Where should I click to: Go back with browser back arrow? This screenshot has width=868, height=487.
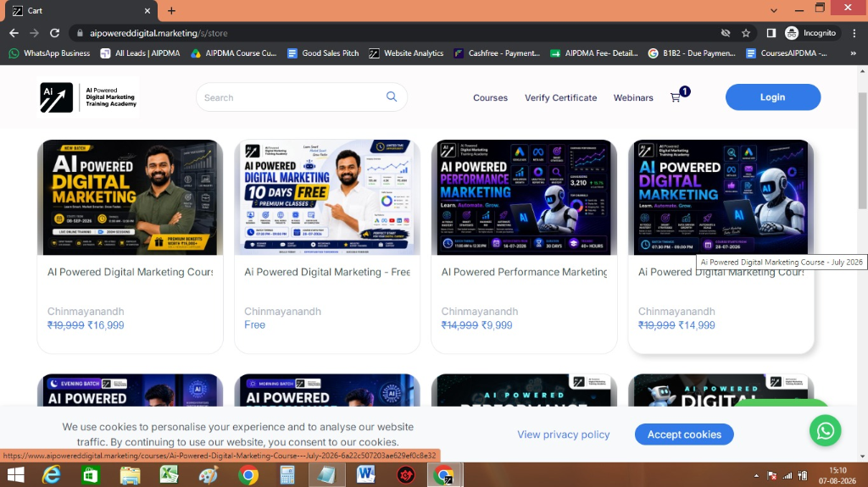(14, 33)
